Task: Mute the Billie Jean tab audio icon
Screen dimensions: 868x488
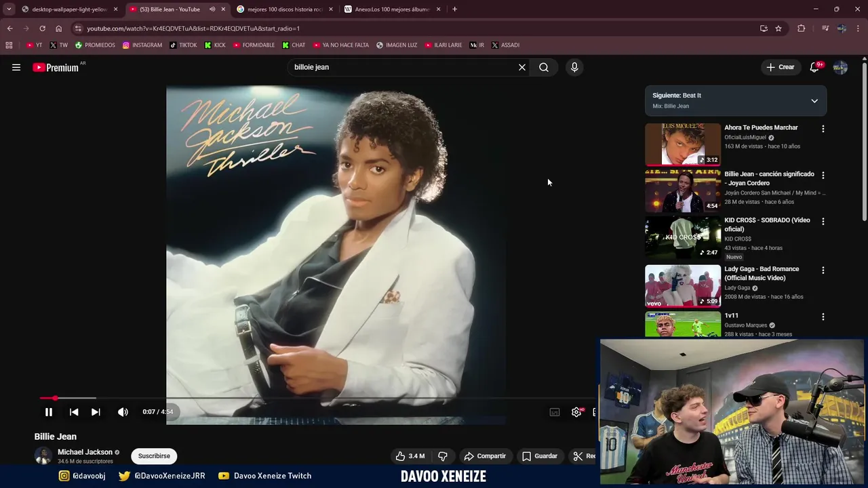Action: (212, 9)
